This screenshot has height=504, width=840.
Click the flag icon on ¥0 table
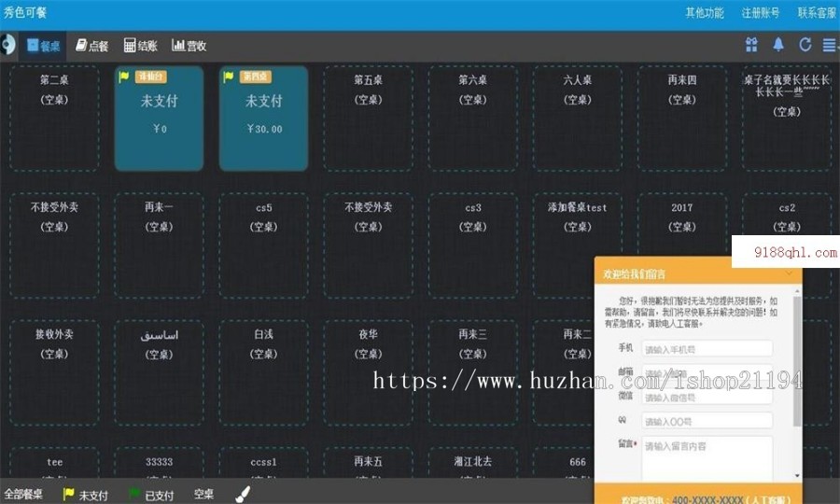124,77
